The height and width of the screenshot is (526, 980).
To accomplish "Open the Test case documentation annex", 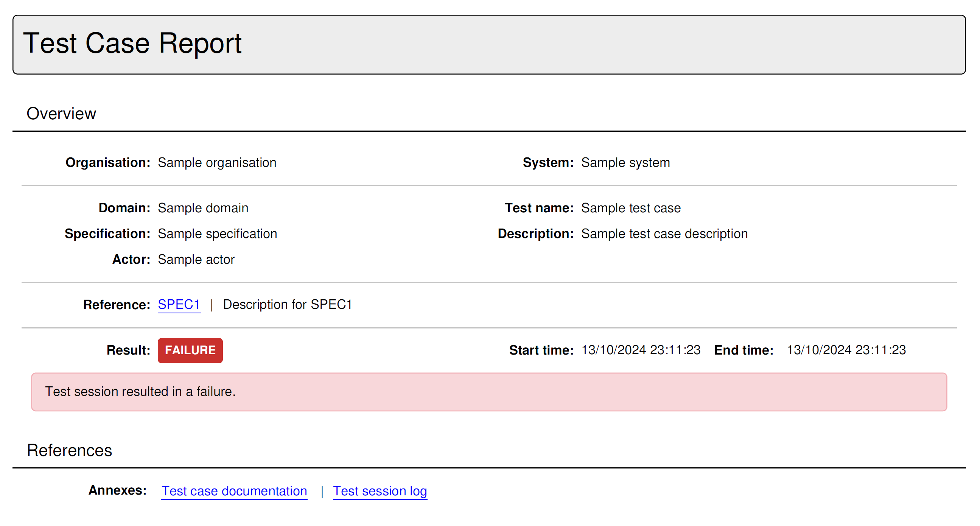I will click(x=234, y=491).
